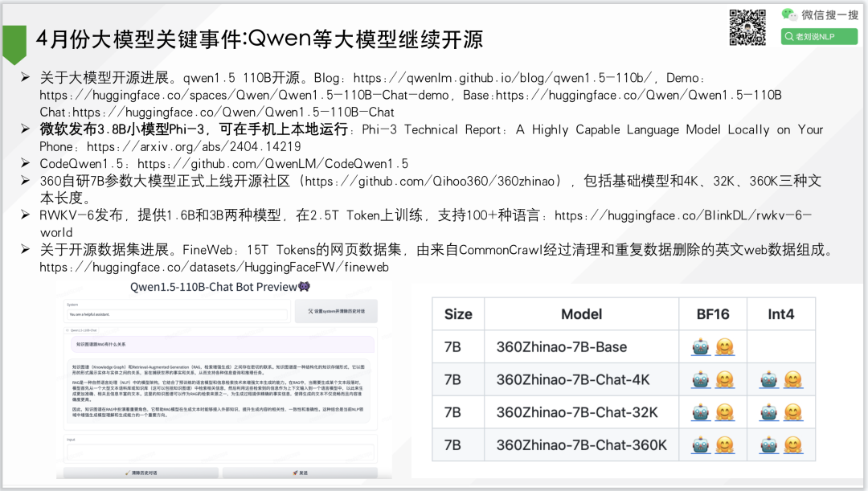Click the green 老刘说NLP search box

coord(819,36)
